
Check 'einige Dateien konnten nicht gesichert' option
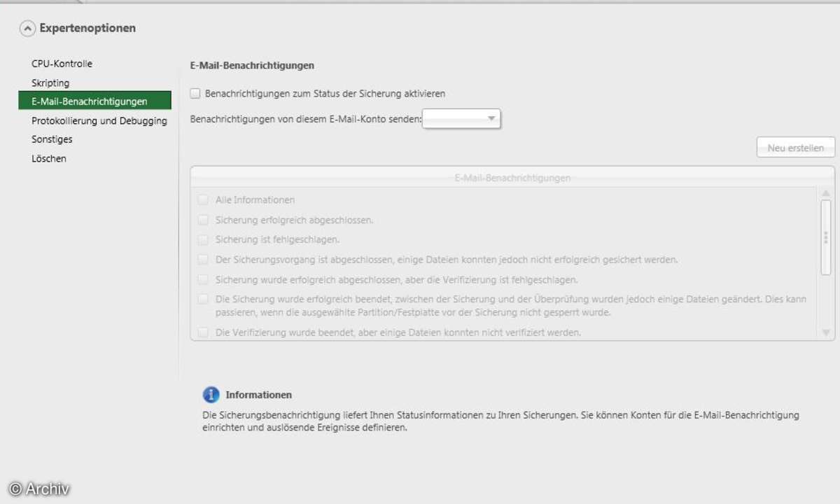[203, 260]
